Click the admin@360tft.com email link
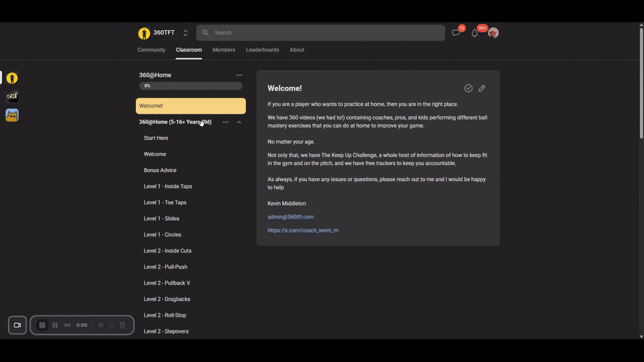The height and width of the screenshot is (362, 644). pyautogui.click(x=291, y=217)
